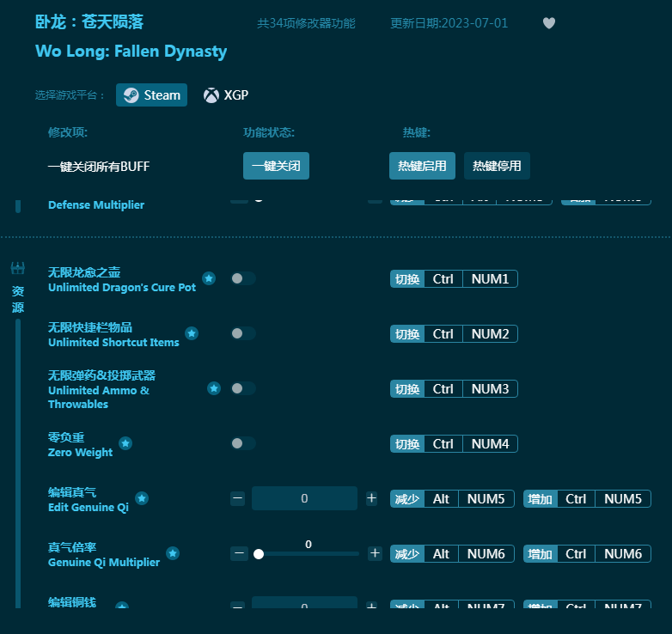The height and width of the screenshot is (634, 672).
Task: Click the Edit Genuine Qi value field
Action: (x=304, y=498)
